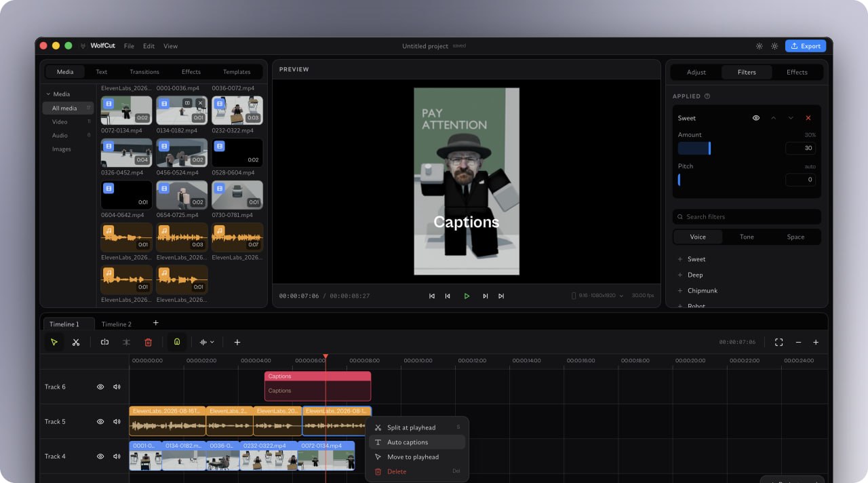Zoom out the timeline with the minus icon
This screenshot has height=483, width=868.
798,343
